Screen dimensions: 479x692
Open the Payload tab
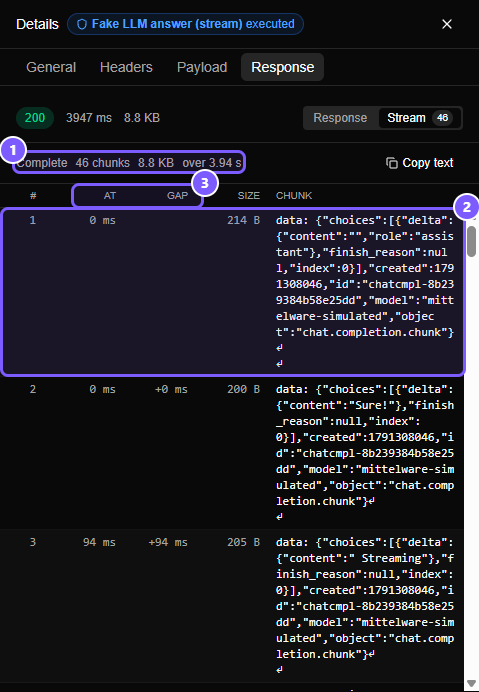click(x=202, y=67)
